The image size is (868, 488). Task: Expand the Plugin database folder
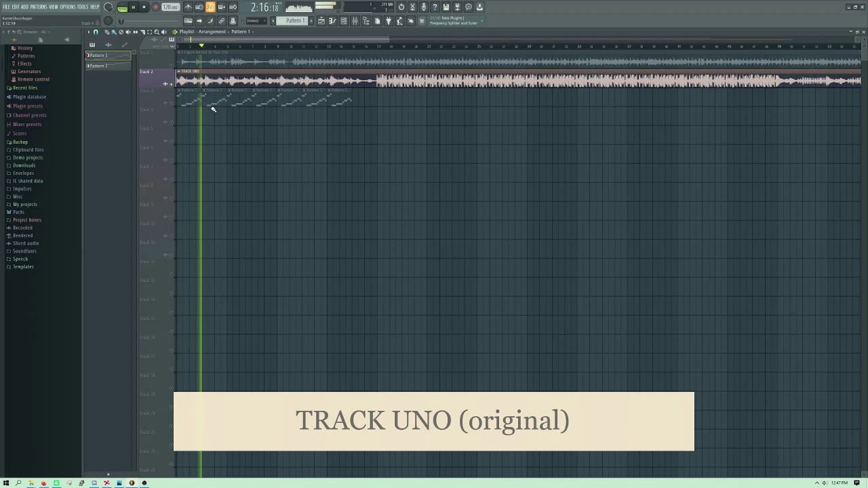pyautogui.click(x=29, y=97)
